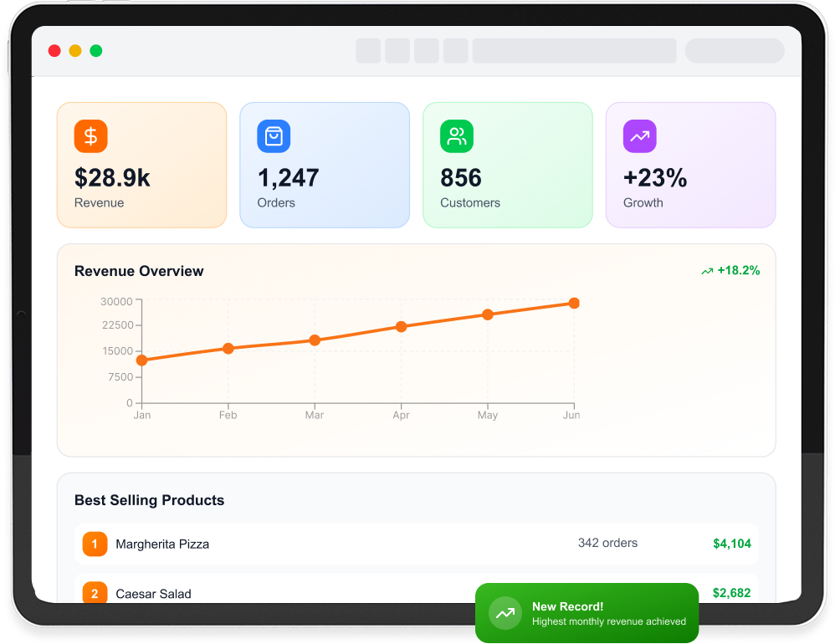Click the orange rank 1 badge
Screen dimensions: 835x644
(95, 544)
